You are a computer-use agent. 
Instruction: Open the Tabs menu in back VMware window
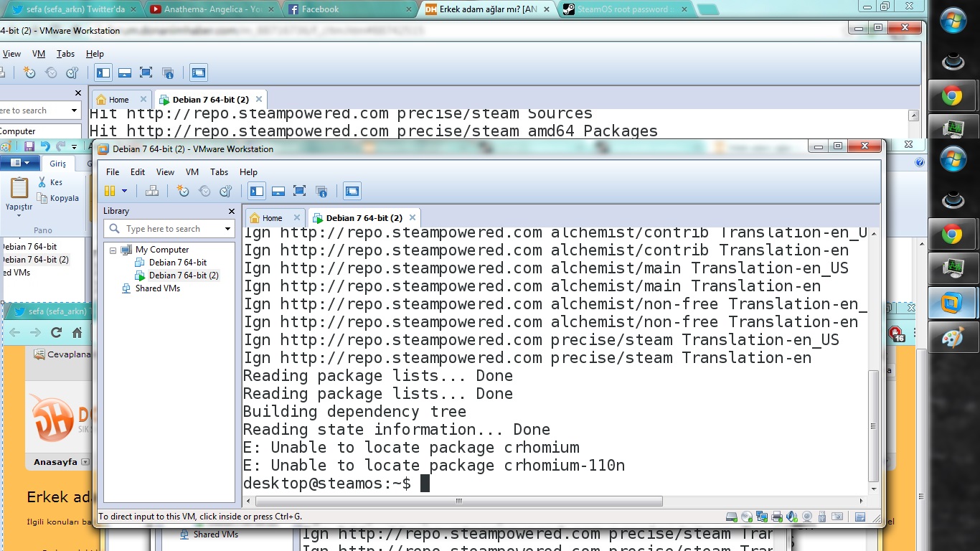click(65, 54)
